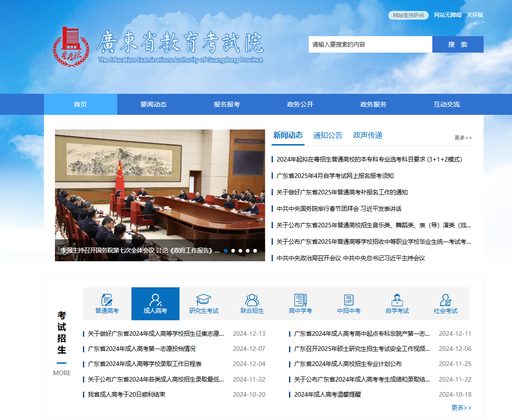Open 2024年成人高考温馨提醒
Image resolution: width=512 pixels, height=420 pixels.
pos(327,394)
